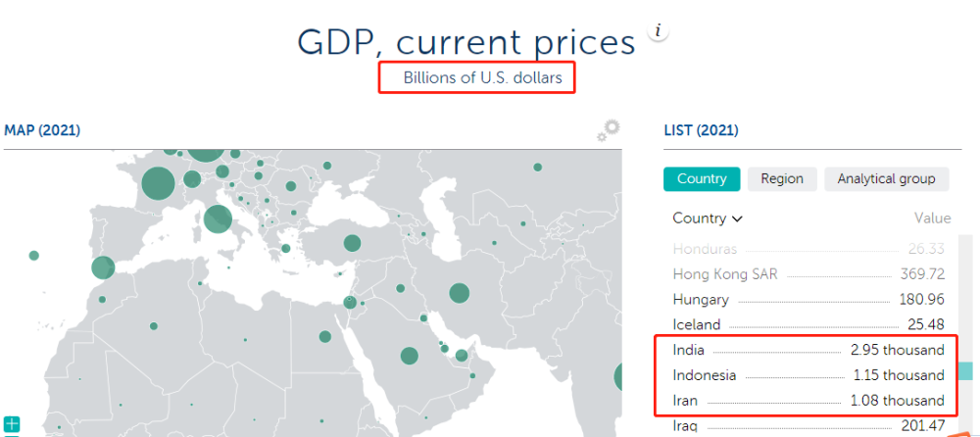Open the GDP indicator info icon
980x437 pixels.
click(x=660, y=31)
